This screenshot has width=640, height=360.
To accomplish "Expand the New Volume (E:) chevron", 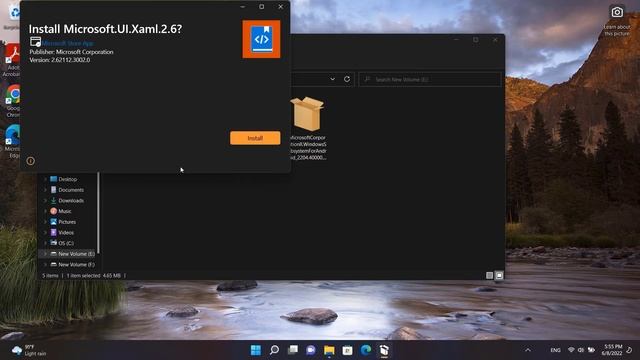I will click(x=45, y=253).
